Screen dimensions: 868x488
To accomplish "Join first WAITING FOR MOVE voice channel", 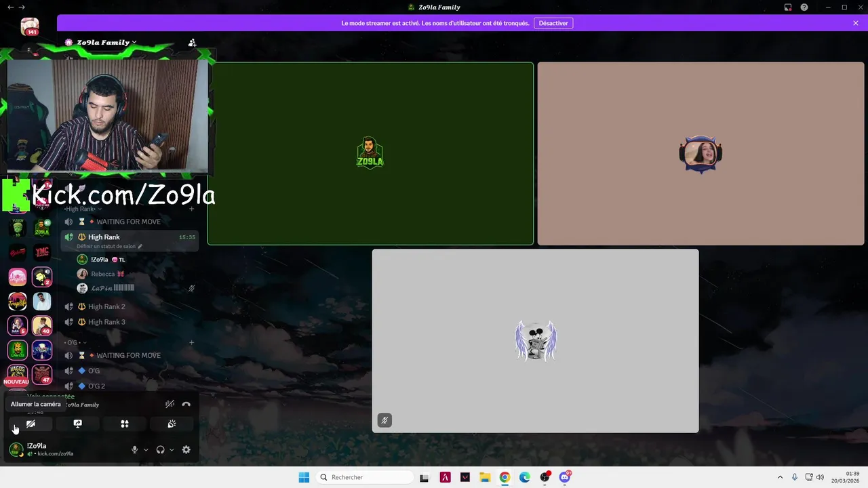I will 129,222.
